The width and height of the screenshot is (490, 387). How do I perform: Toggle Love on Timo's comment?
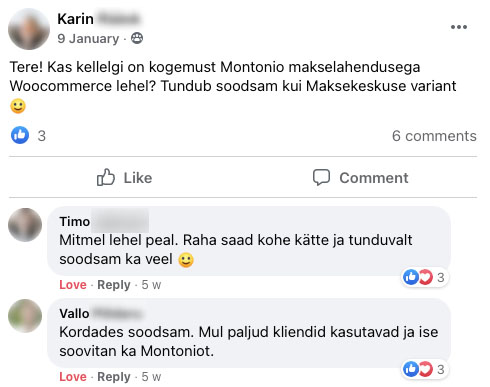(x=73, y=285)
